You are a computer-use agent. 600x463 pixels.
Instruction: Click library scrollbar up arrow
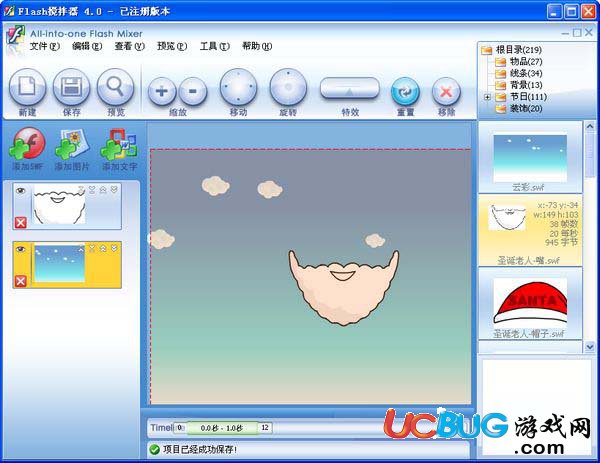click(x=590, y=126)
